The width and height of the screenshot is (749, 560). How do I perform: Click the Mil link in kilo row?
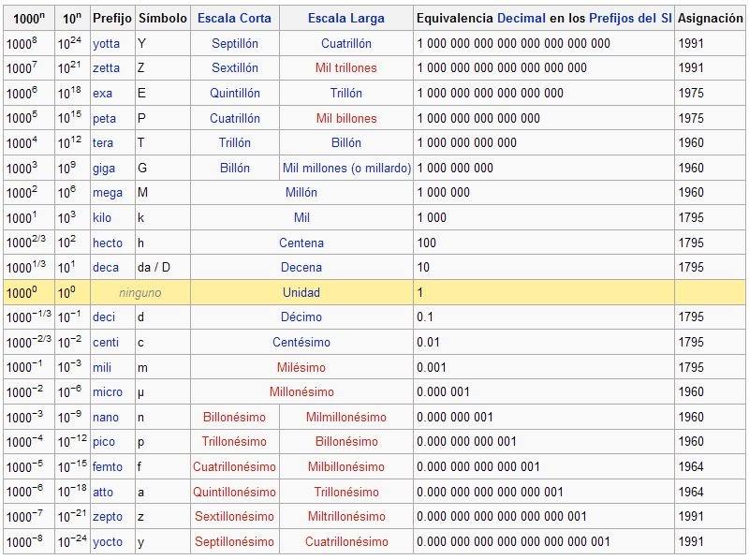pyautogui.click(x=301, y=218)
